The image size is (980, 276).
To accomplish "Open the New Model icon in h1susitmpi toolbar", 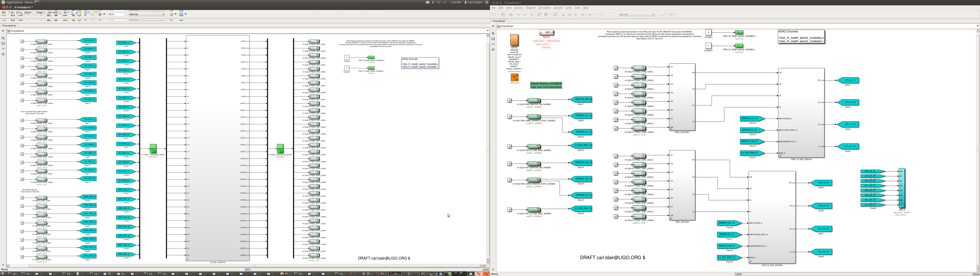I will tap(493, 15).
